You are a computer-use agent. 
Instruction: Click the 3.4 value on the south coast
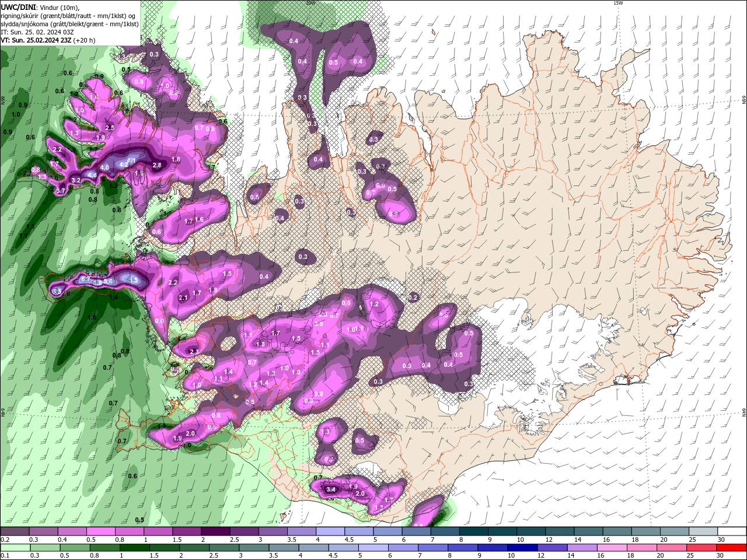click(x=331, y=489)
